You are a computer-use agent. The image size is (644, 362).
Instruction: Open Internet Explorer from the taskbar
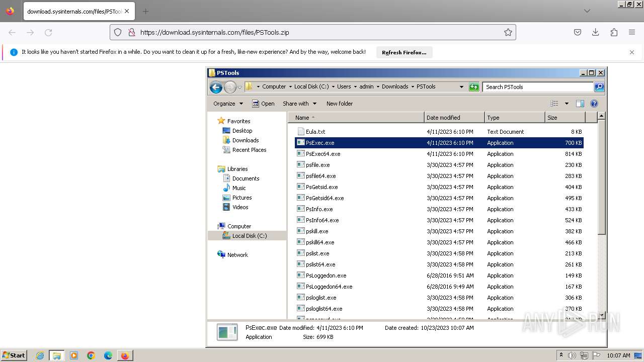point(40,355)
